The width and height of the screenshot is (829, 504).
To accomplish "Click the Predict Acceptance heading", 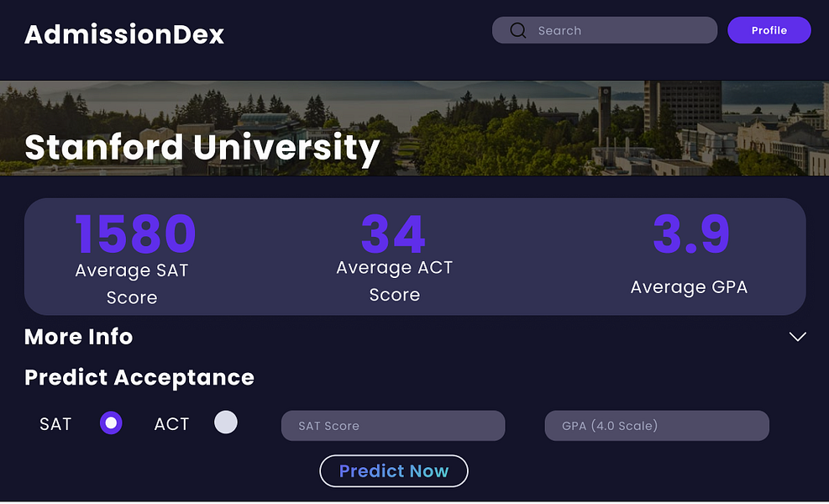I will click(x=139, y=378).
